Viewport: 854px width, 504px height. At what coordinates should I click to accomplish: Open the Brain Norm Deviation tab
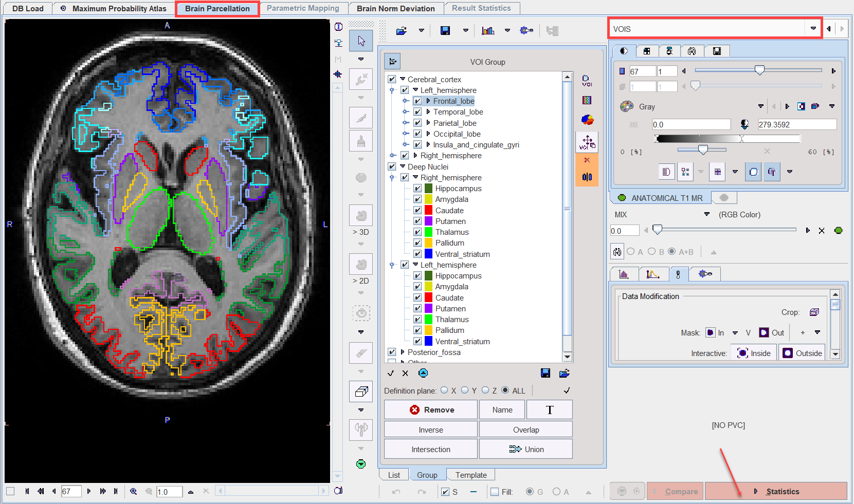click(x=395, y=8)
